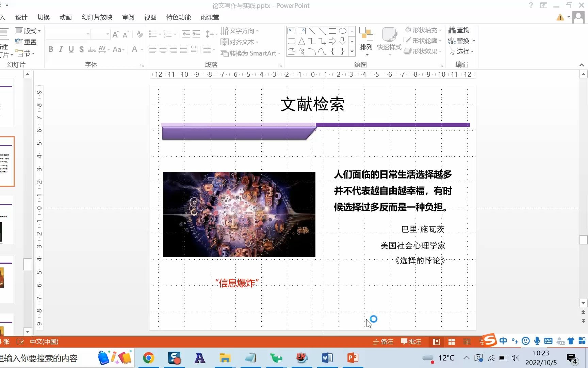Open the 审阅 review tab
This screenshot has height=368, width=588.
[128, 17]
